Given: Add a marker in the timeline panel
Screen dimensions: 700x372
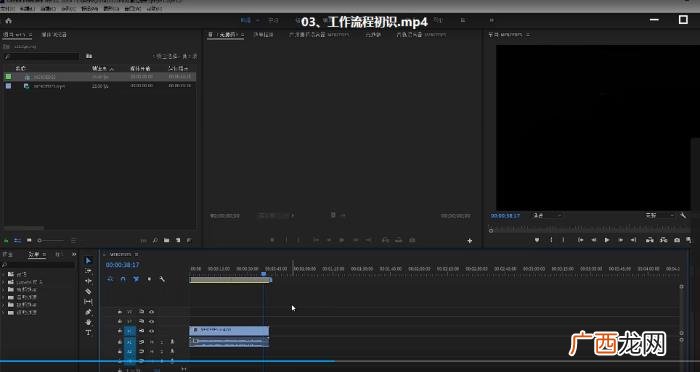Looking at the screenshot, I should 149,279.
